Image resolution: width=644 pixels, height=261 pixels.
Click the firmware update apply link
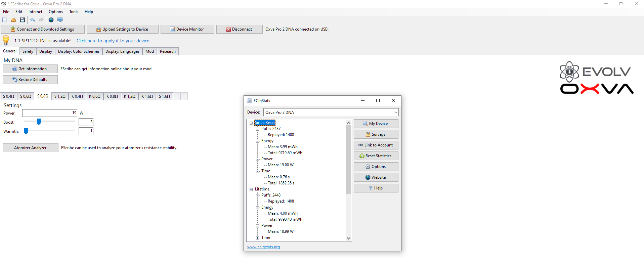(x=113, y=41)
